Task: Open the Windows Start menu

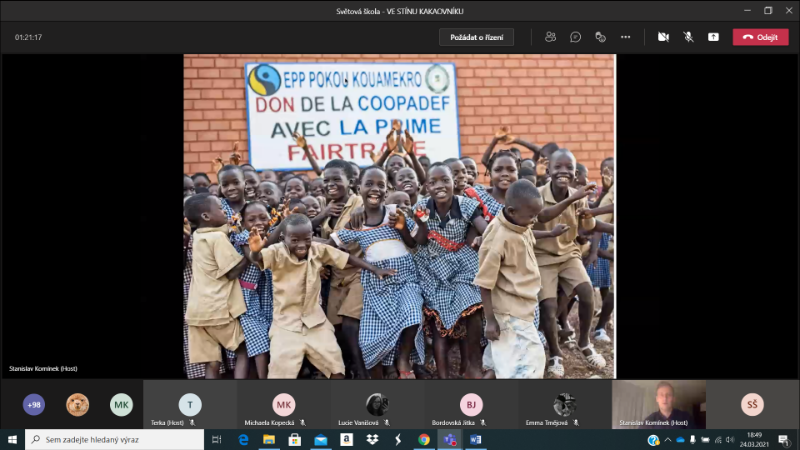Action: click(12, 440)
